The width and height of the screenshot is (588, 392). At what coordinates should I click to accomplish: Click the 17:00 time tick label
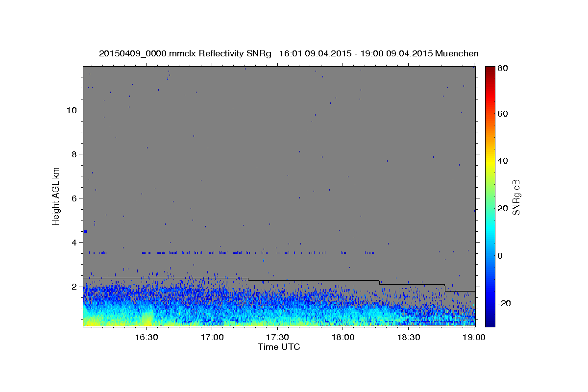[x=212, y=337]
